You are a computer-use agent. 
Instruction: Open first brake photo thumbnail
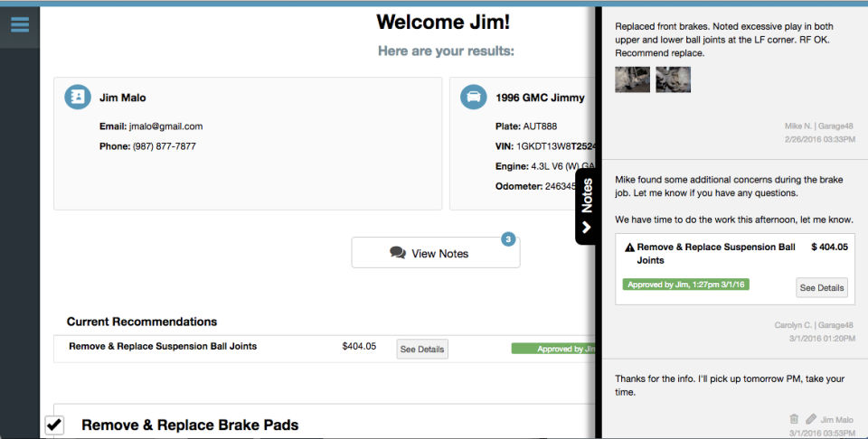pyautogui.click(x=632, y=79)
